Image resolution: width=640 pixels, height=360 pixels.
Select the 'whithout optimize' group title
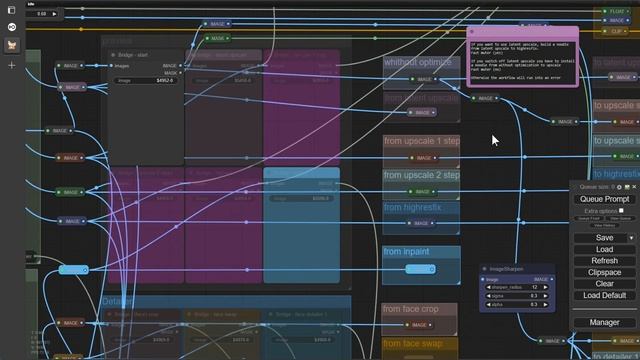pyautogui.click(x=418, y=62)
